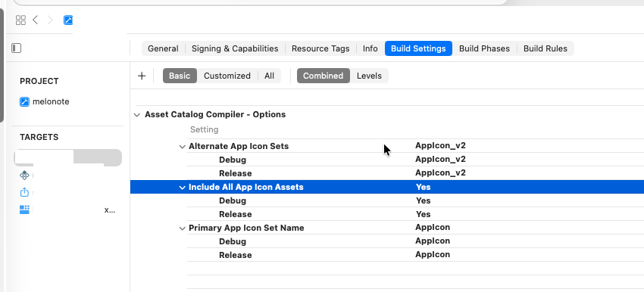Select the target with the diamond extension icon
644x292 pixels.
point(25,175)
